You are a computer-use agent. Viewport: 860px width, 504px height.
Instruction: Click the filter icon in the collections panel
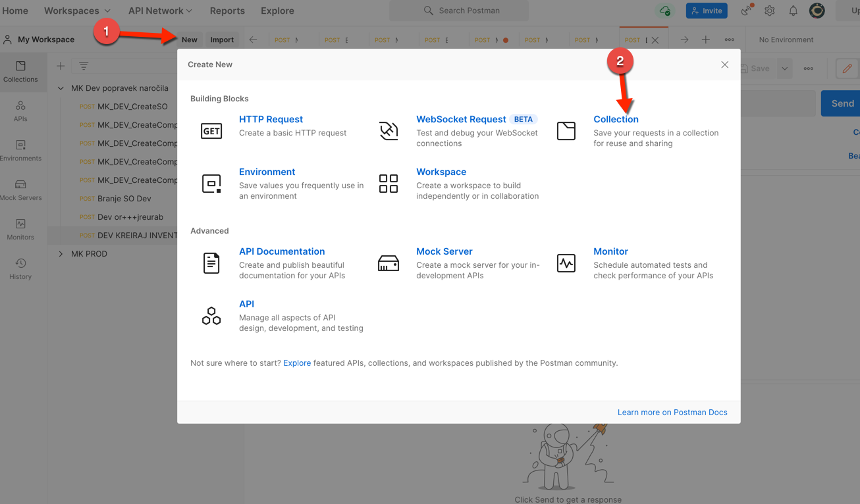point(84,66)
